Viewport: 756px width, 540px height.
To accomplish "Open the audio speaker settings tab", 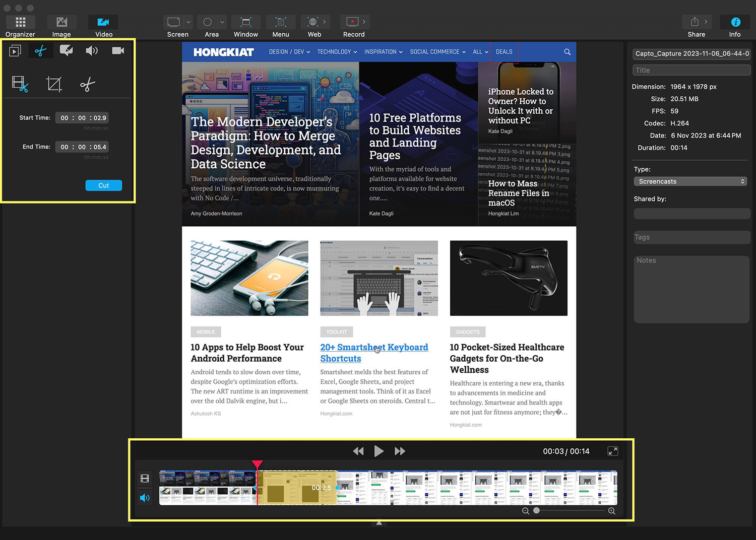I will click(x=92, y=50).
